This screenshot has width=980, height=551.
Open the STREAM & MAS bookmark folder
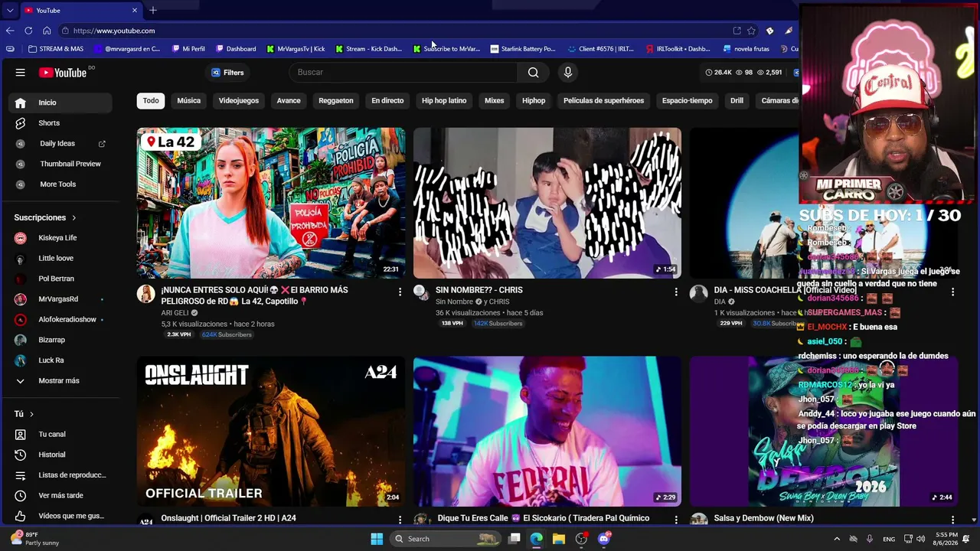pos(56,49)
